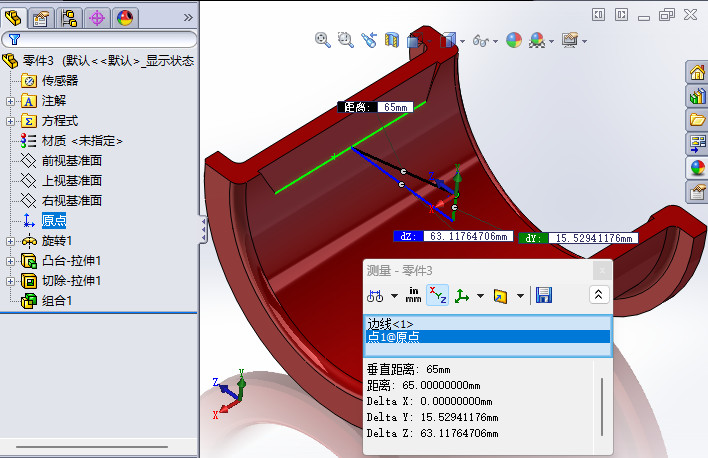Select the 原点 origin item
The image size is (708, 458).
44,220
